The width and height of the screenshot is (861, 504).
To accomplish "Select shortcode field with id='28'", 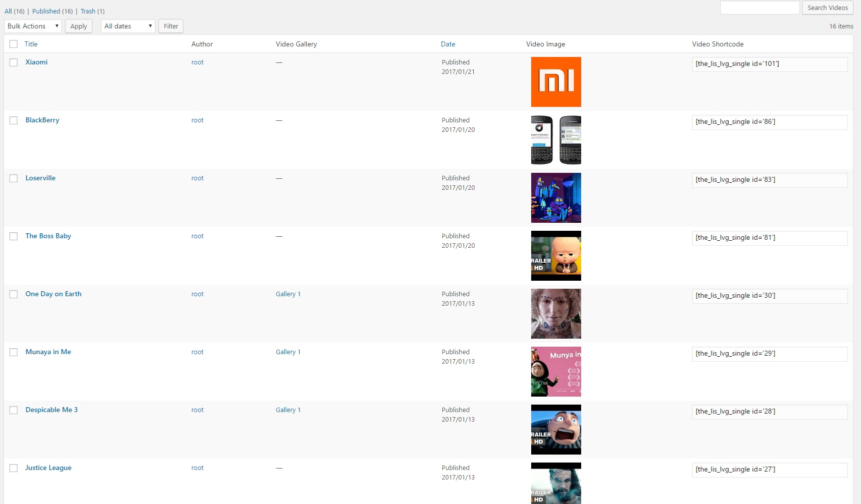I will coord(770,412).
